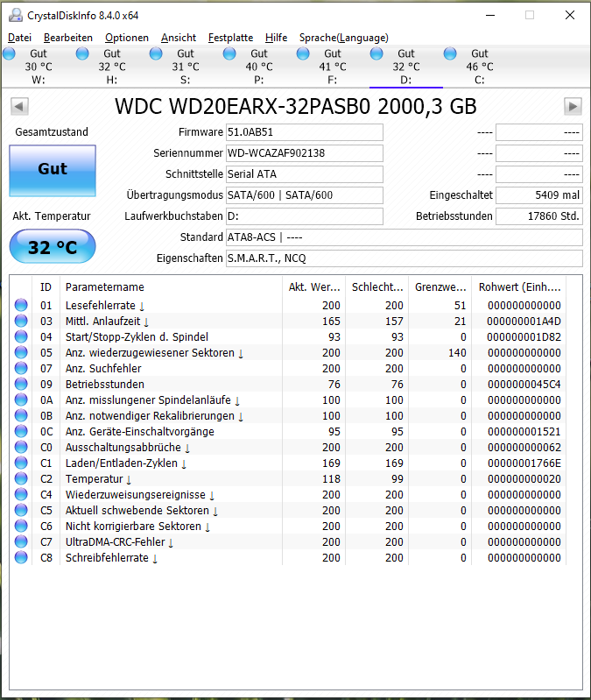This screenshot has width=591, height=700.
Task: Open the Datei menu
Action: pos(19,38)
